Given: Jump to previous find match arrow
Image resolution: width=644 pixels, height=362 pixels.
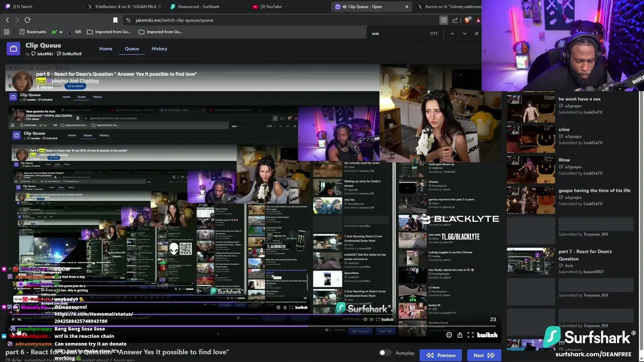Looking at the screenshot, I should [452, 33].
